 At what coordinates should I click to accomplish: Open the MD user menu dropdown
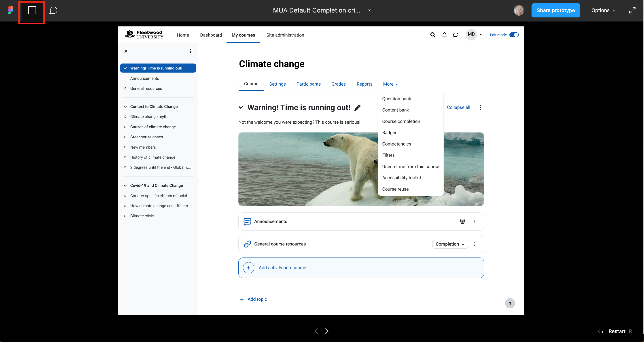click(474, 34)
